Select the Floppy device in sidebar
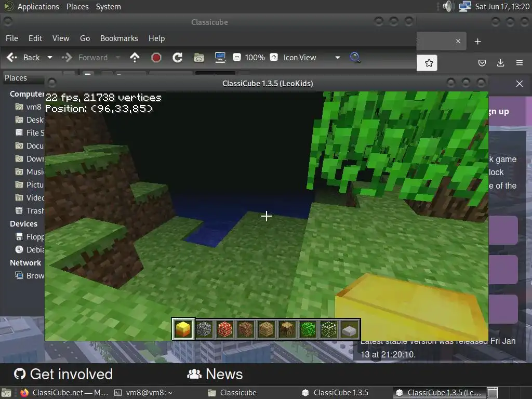The width and height of the screenshot is (532, 399). 29,237
